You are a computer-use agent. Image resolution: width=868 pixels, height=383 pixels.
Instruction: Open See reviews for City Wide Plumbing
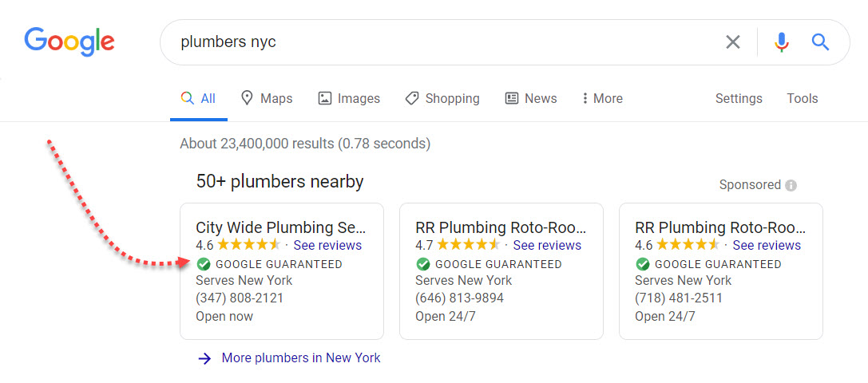(x=327, y=246)
